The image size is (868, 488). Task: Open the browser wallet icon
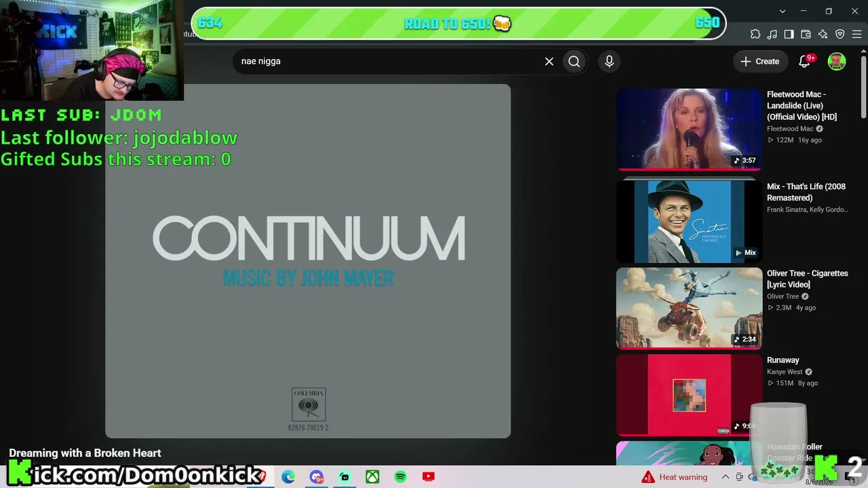click(x=806, y=34)
